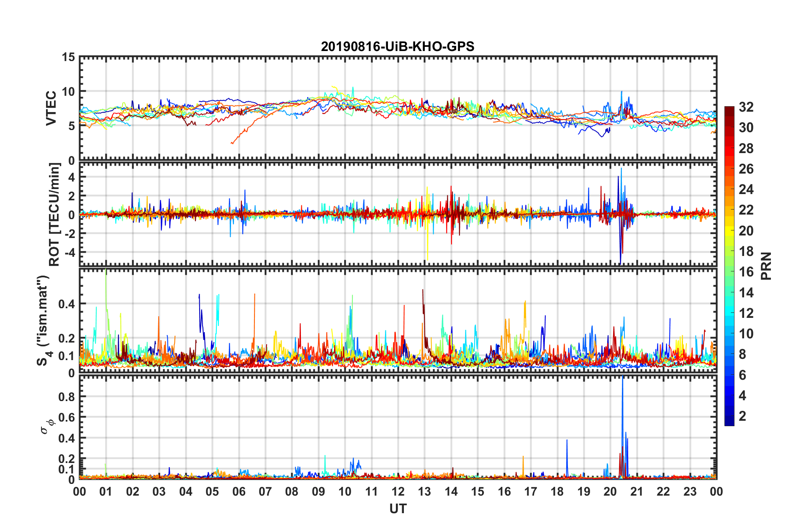Select the PRN colorbar label
The height and width of the screenshot is (532, 796).
(766, 266)
